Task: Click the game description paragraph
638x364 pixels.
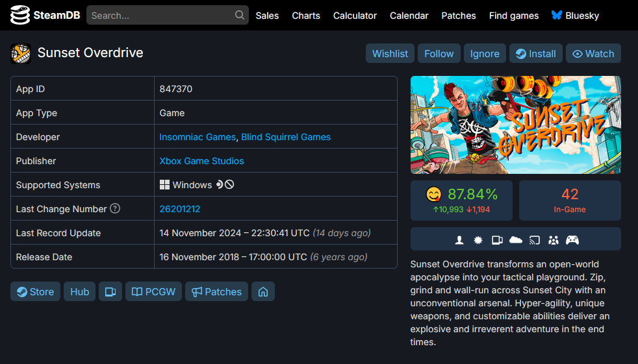Action: (510, 303)
